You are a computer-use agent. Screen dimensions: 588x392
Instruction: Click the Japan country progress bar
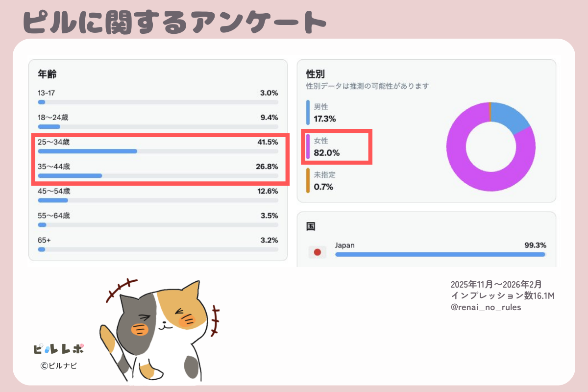tap(440, 254)
